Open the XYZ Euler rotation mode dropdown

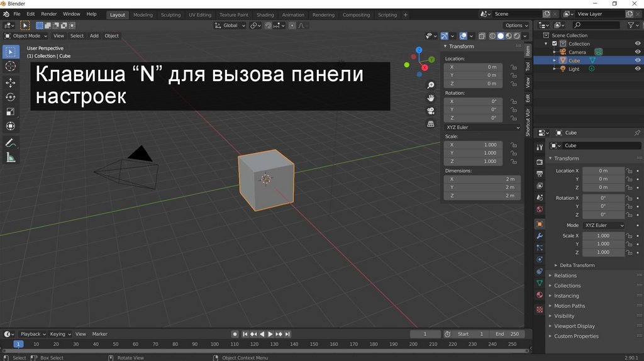point(604,225)
